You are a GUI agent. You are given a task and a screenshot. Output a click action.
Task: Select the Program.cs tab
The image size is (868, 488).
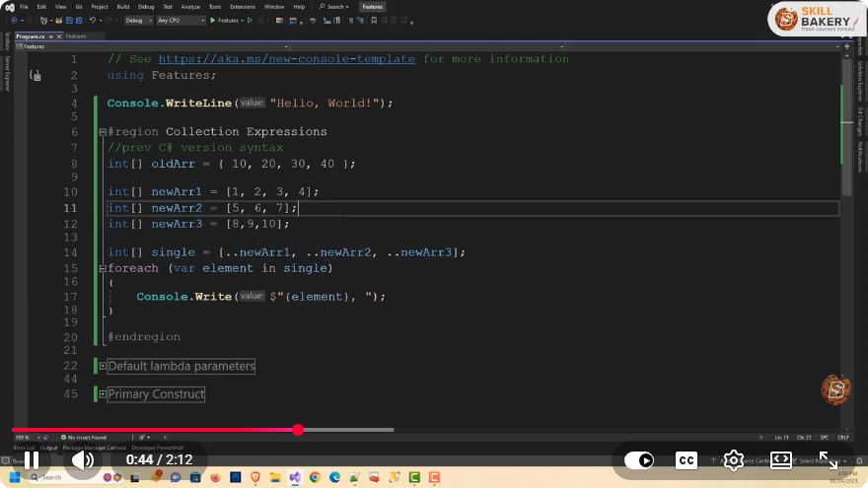click(31, 36)
